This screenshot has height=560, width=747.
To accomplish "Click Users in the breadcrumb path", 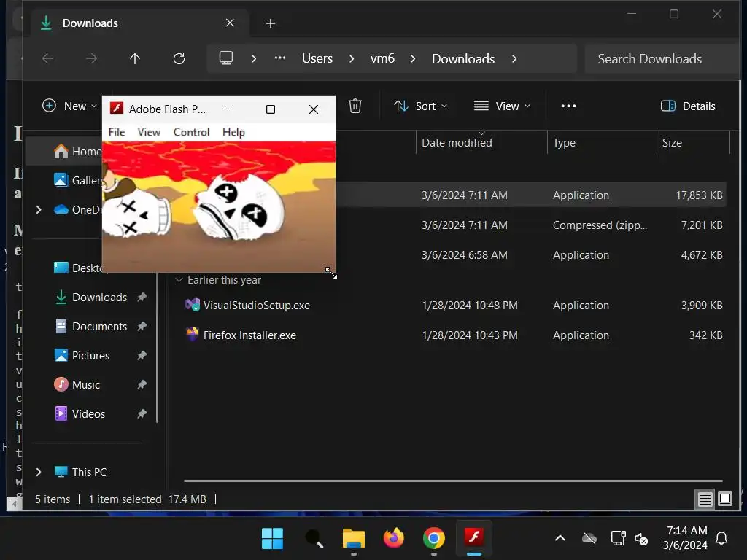I will coord(317,58).
